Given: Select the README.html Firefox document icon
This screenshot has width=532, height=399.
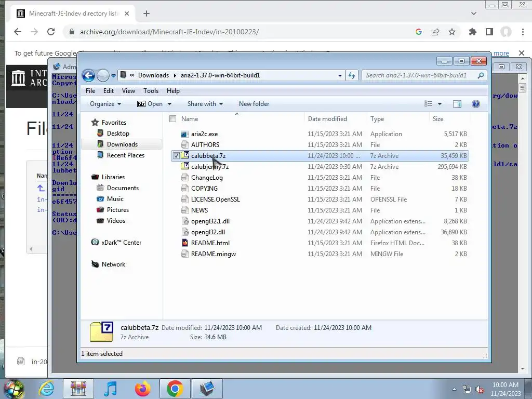Looking at the screenshot, I should pyautogui.click(x=185, y=243).
